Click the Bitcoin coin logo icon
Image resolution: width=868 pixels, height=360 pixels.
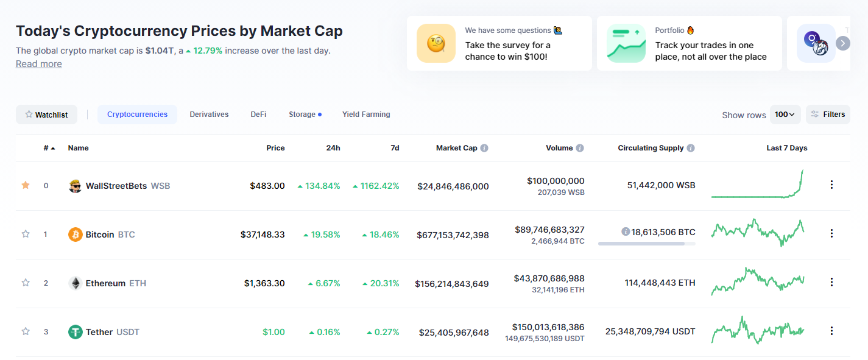[x=75, y=235]
